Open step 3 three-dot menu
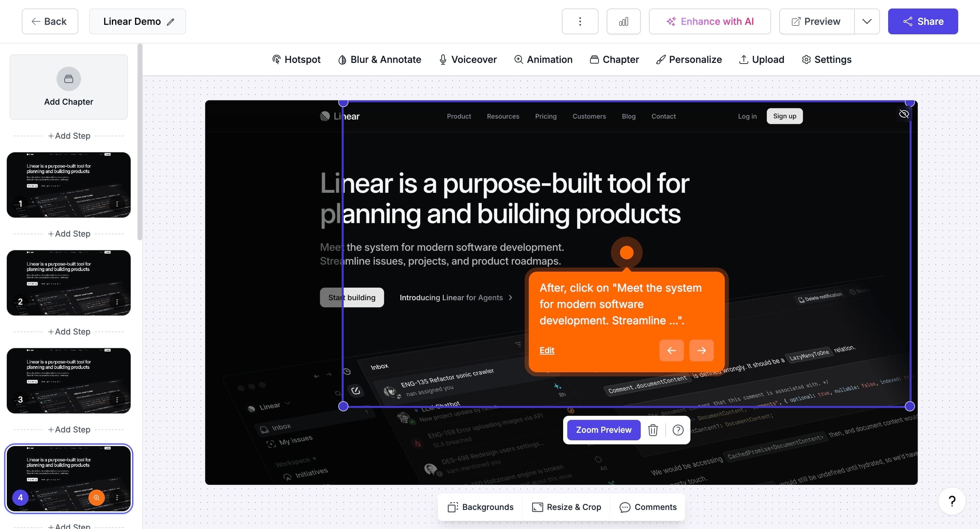This screenshot has width=980, height=529. point(117,400)
